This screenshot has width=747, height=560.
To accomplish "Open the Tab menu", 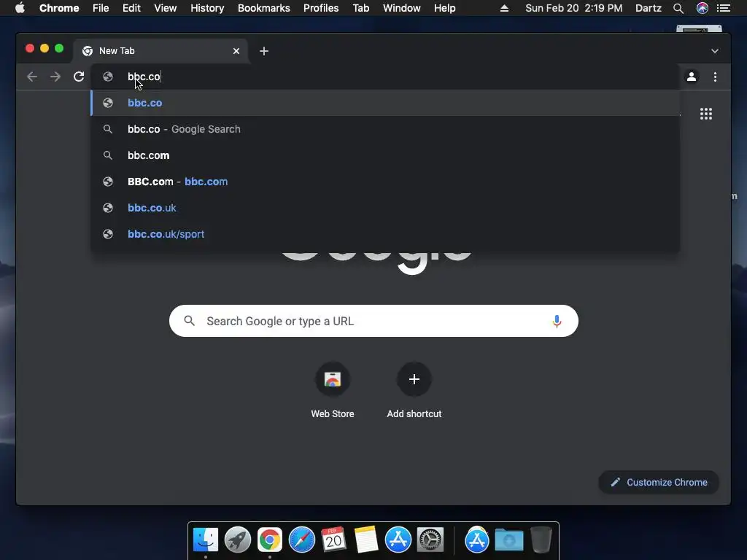I will 360,8.
